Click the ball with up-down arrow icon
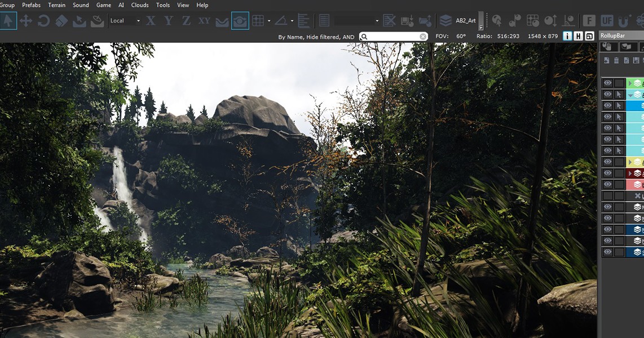644x338 pixels. (551, 20)
